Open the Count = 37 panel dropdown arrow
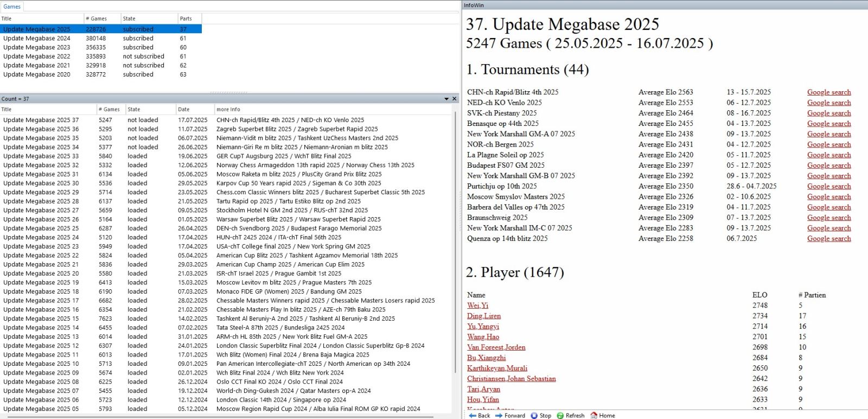Image resolution: width=868 pixels, height=419 pixels. [x=446, y=99]
